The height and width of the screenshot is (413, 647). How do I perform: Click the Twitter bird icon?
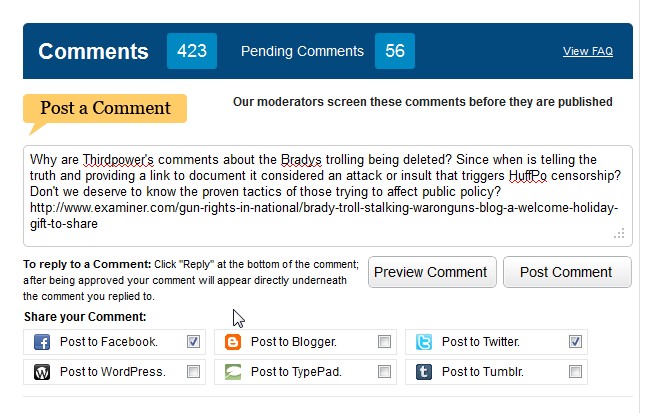tap(424, 342)
